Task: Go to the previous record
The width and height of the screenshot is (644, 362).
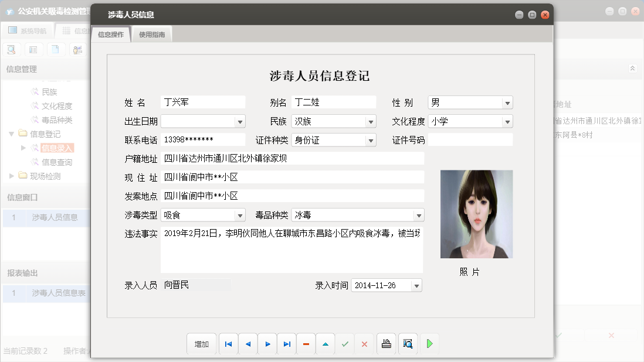Action: click(x=248, y=344)
